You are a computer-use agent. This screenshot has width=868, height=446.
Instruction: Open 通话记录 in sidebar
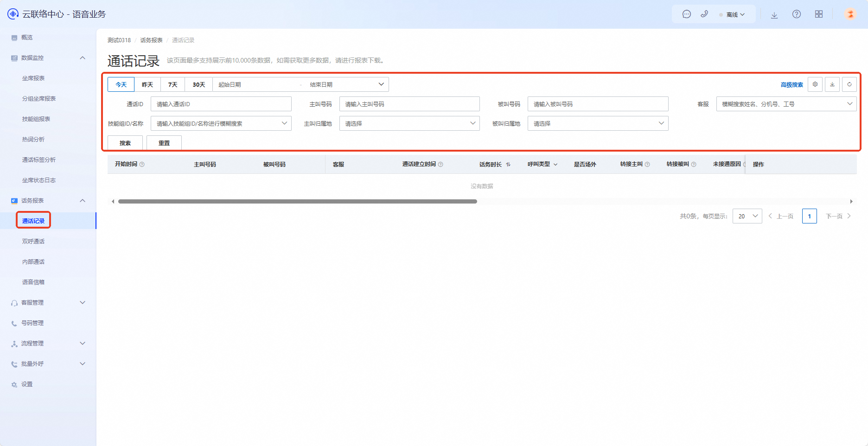(x=33, y=221)
